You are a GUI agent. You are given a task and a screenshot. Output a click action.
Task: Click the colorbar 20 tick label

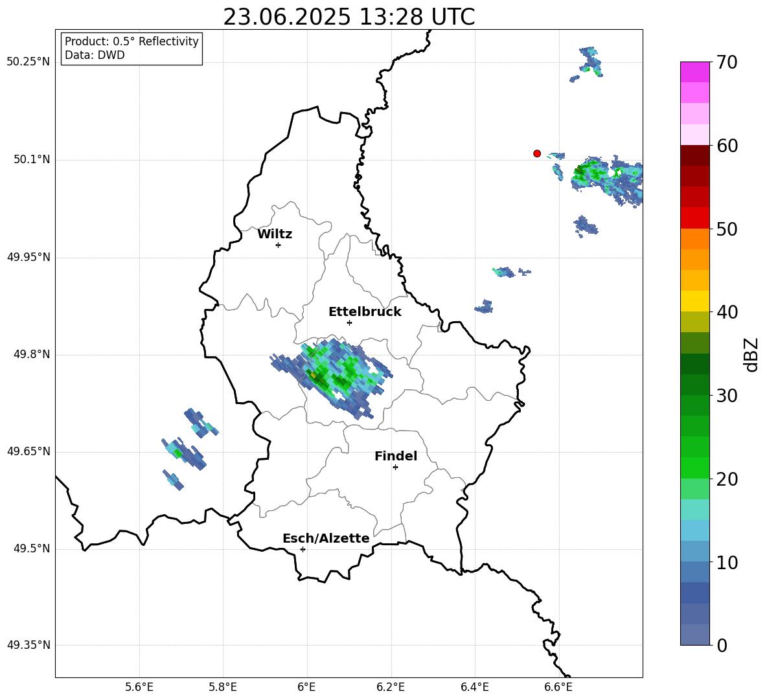pyautogui.click(x=727, y=479)
